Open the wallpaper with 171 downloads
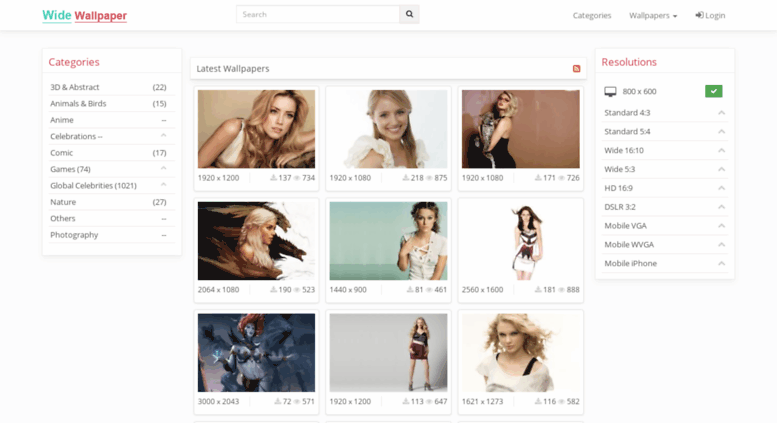 tap(520, 129)
